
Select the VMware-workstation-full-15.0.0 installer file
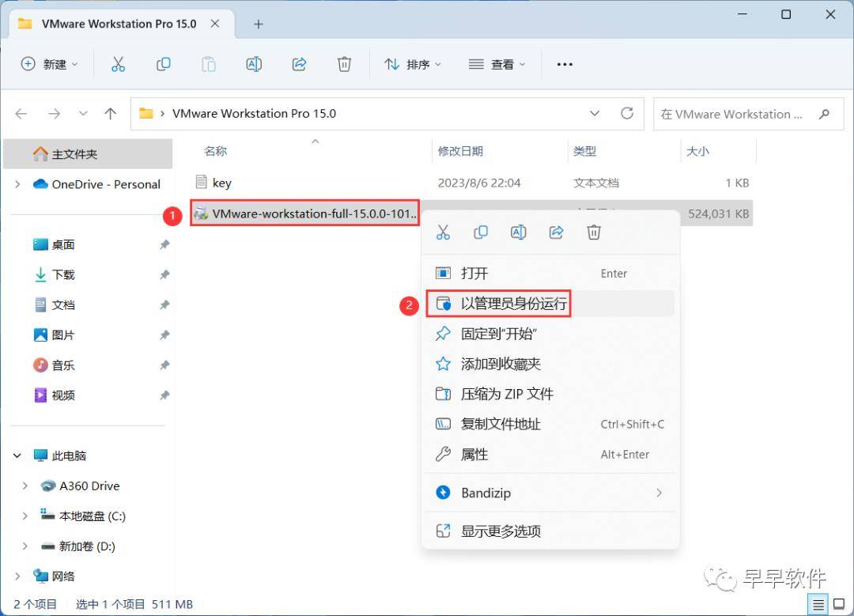tap(305, 214)
